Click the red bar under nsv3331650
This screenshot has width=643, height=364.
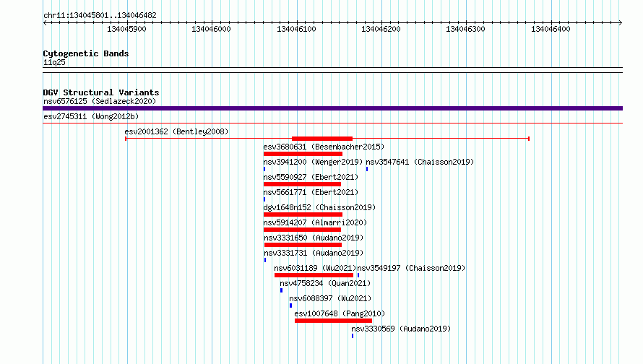tap(303, 245)
